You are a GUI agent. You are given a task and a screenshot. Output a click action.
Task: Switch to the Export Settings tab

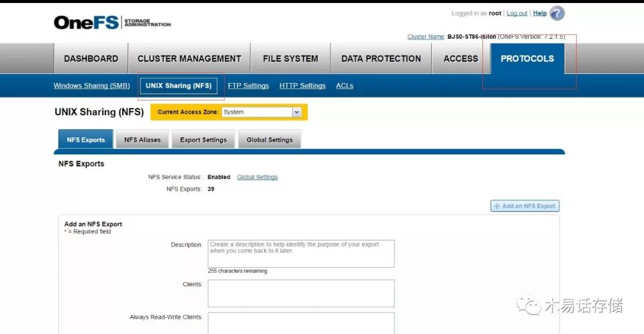pos(203,140)
